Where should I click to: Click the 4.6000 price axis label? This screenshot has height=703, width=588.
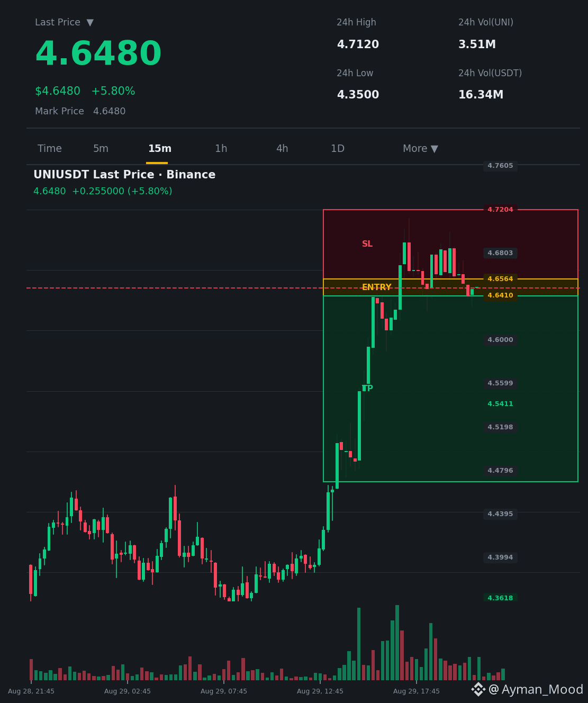(500, 340)
